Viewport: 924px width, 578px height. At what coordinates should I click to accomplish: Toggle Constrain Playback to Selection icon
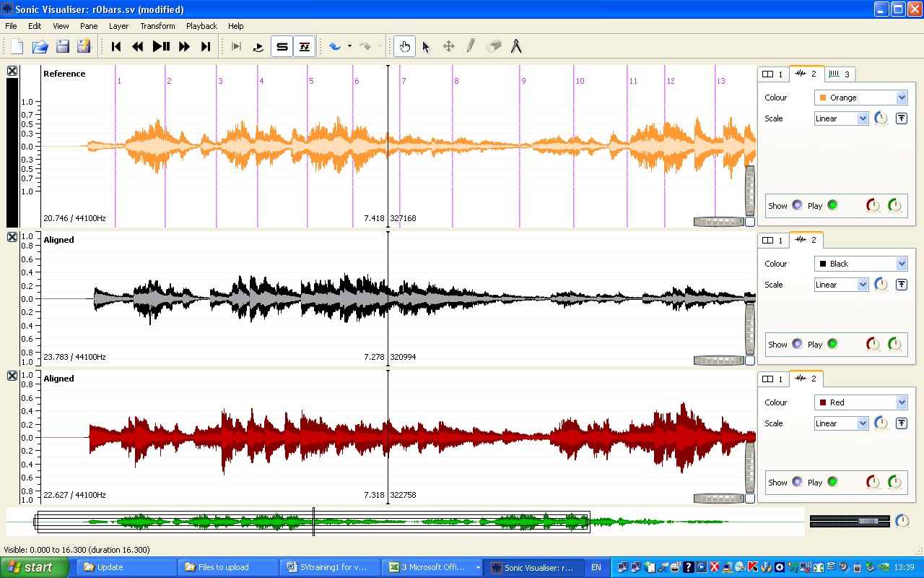(x=236, y=46)
